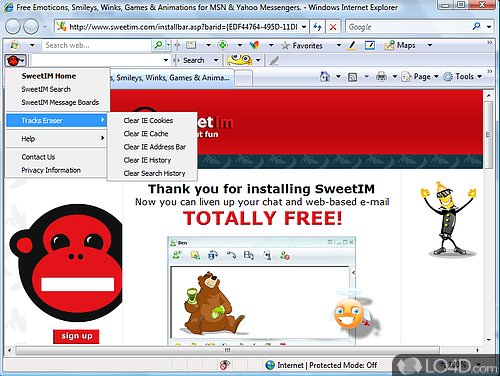Open the Favorites star toolbar button
This screenshot has width=500, height=376.
[302, 45]
